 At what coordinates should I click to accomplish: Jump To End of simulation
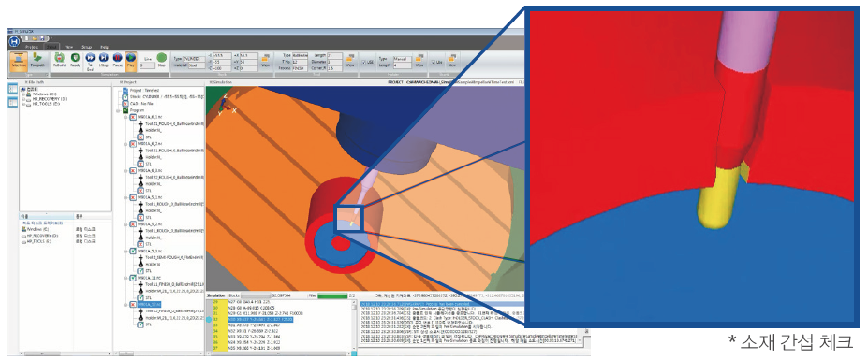click(90, 61)
